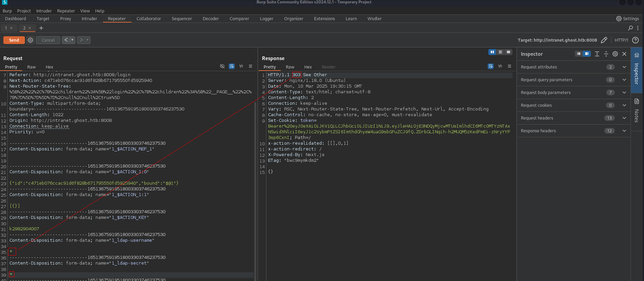This screenshot has height=281, width=644.
Task: Go to next request with forward arrow
Action: click(81, 40)
